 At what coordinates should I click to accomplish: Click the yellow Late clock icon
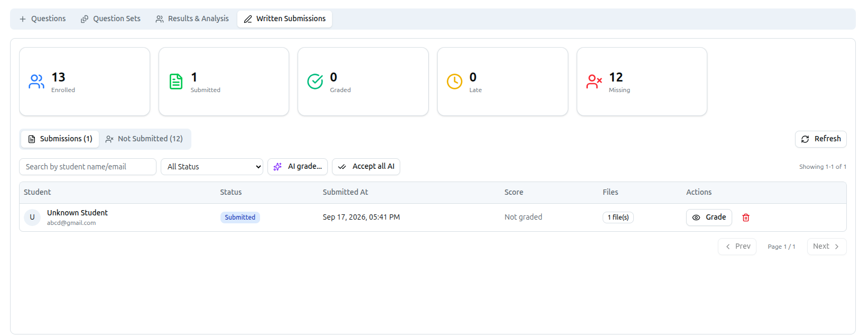pyautogui.click(x=455, y=82)
